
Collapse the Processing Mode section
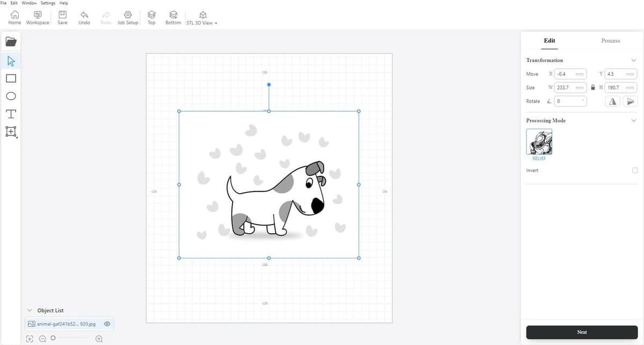(634, 120)
